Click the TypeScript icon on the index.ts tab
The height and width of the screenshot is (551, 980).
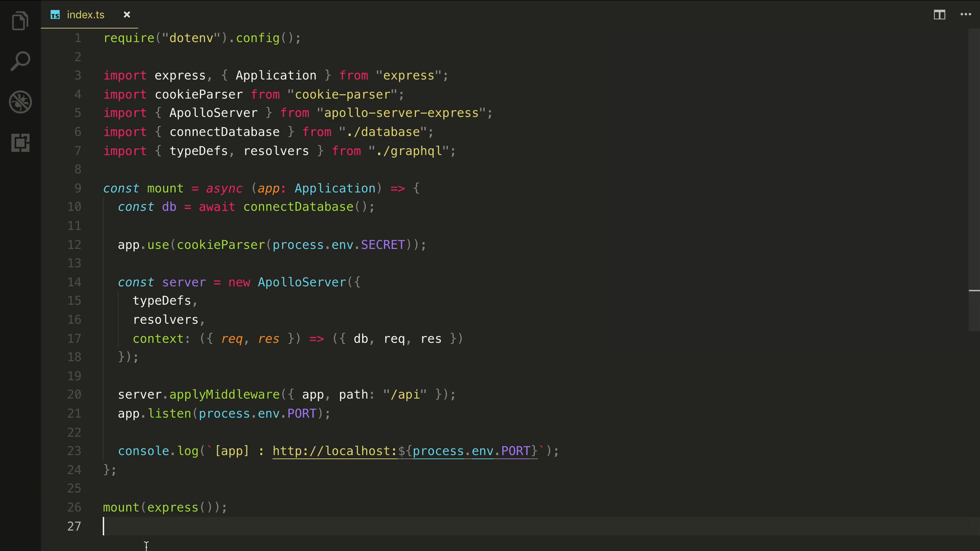[x=55, y=15]
